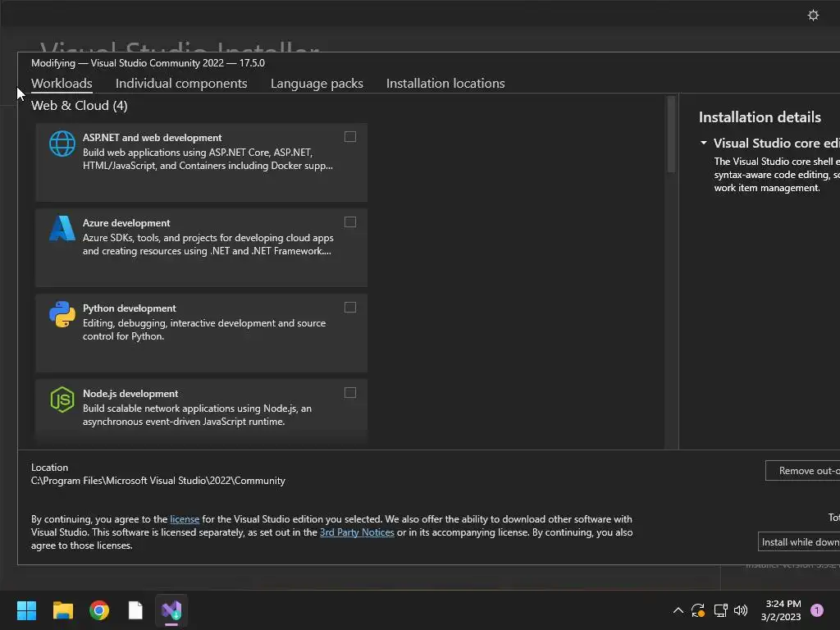Open the Install while downloading dropdown
This screenshot has height=630, width=840.
point(799,541)
